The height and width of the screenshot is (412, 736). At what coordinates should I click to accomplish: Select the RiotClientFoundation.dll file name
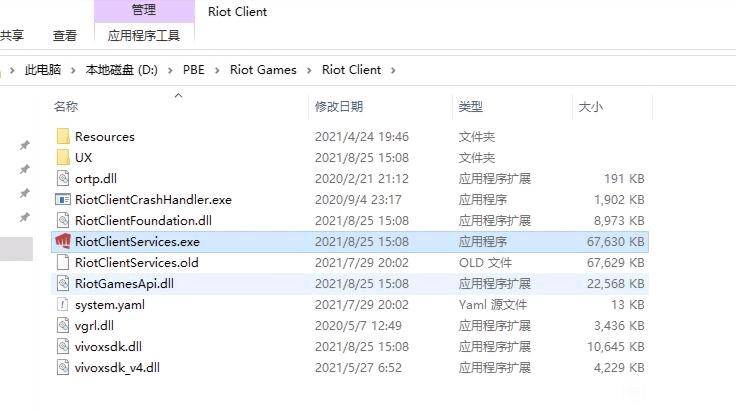(143, 221)
